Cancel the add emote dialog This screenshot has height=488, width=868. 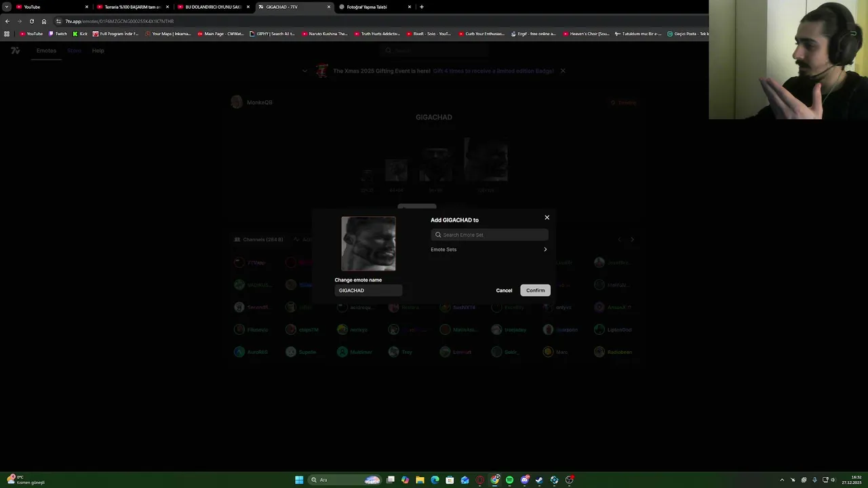click(x=504, y=290)
